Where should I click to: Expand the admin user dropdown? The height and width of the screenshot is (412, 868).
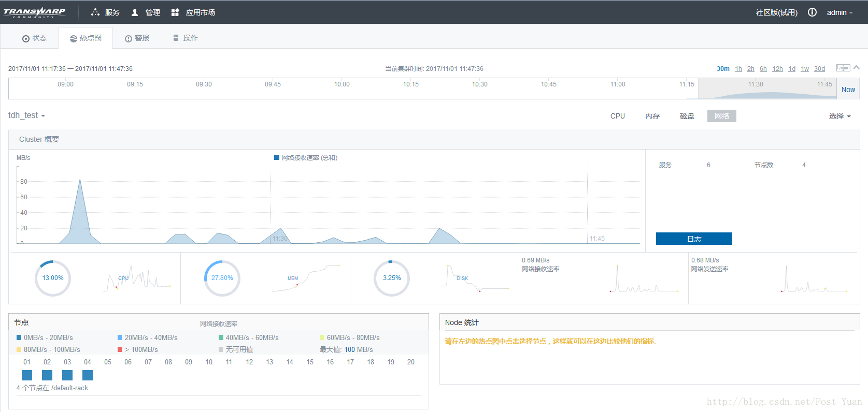click(839, 12)
